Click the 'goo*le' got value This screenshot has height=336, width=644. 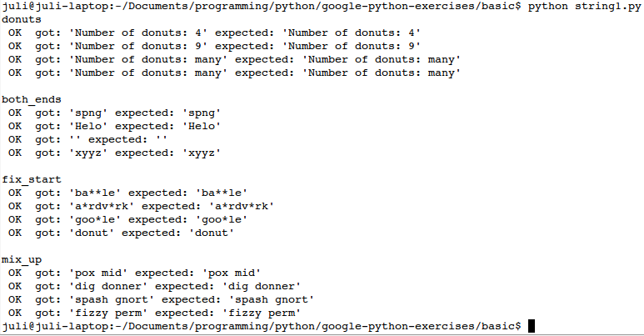tap(94, 219)
